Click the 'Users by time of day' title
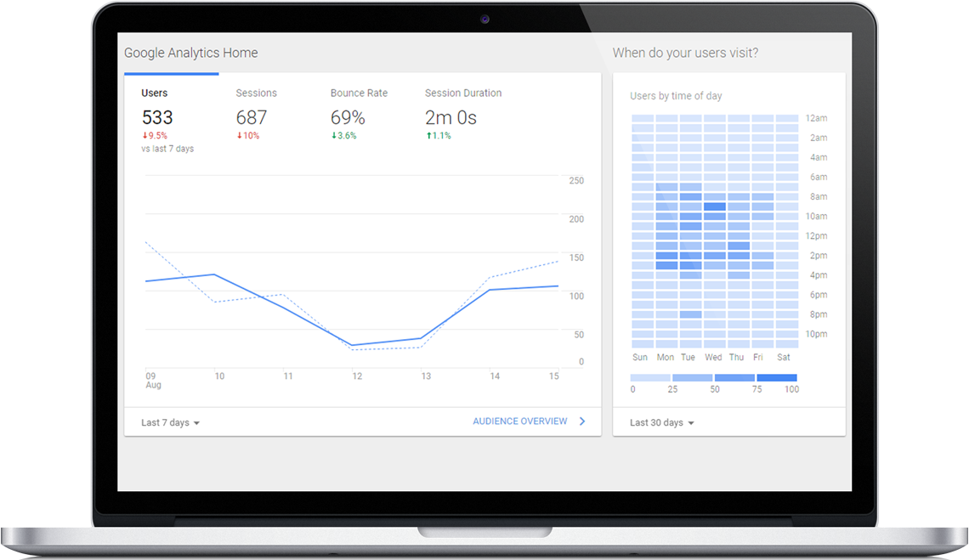969x560 pixels. coord(676,96)
